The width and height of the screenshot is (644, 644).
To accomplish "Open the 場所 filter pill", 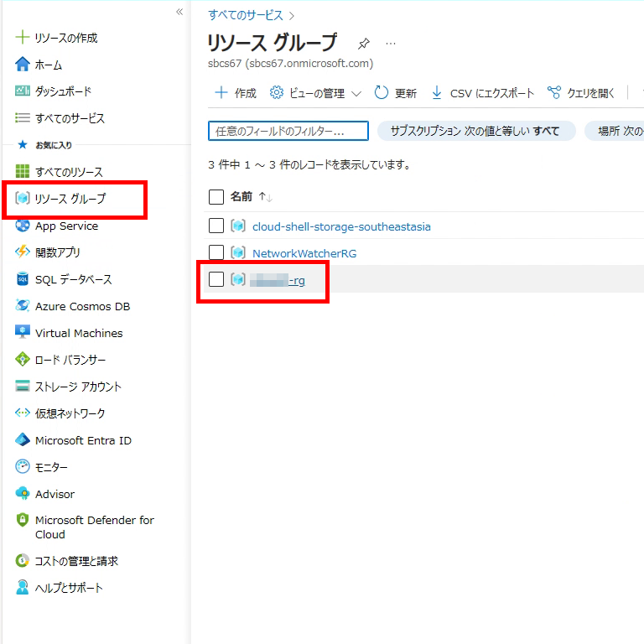I will coord(615,131).
